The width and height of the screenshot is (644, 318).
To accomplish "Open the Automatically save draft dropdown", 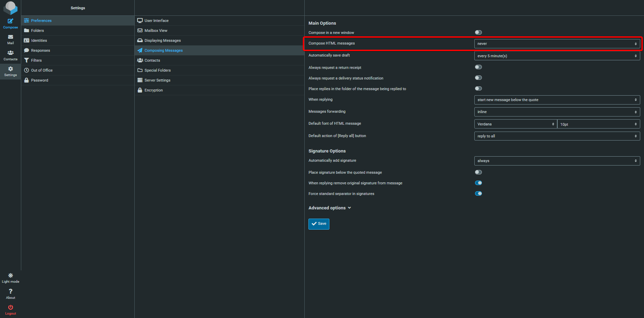I will click(x=557, y=56).
